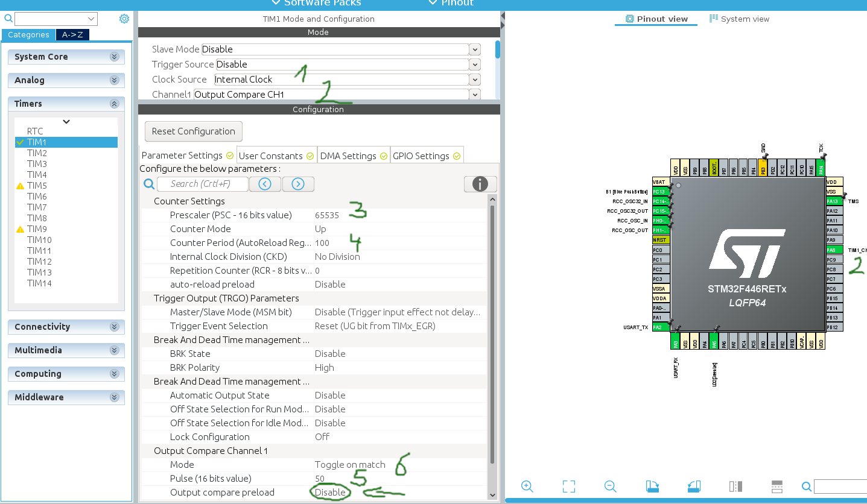Expand the Multimedia category
This screenshot has height=504, width=867.
pos(66,350)
